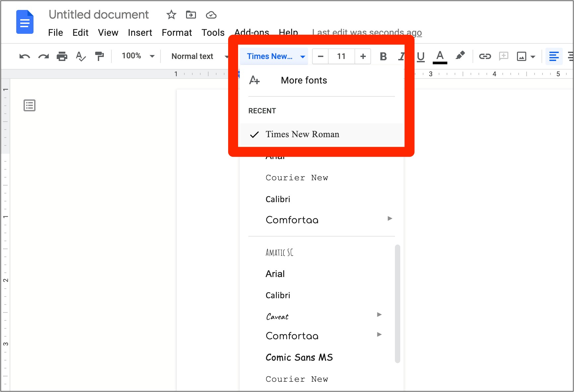Screen dimensions: 574x392
Task: Edit the font size 11 field
Action: coord(342,56)
